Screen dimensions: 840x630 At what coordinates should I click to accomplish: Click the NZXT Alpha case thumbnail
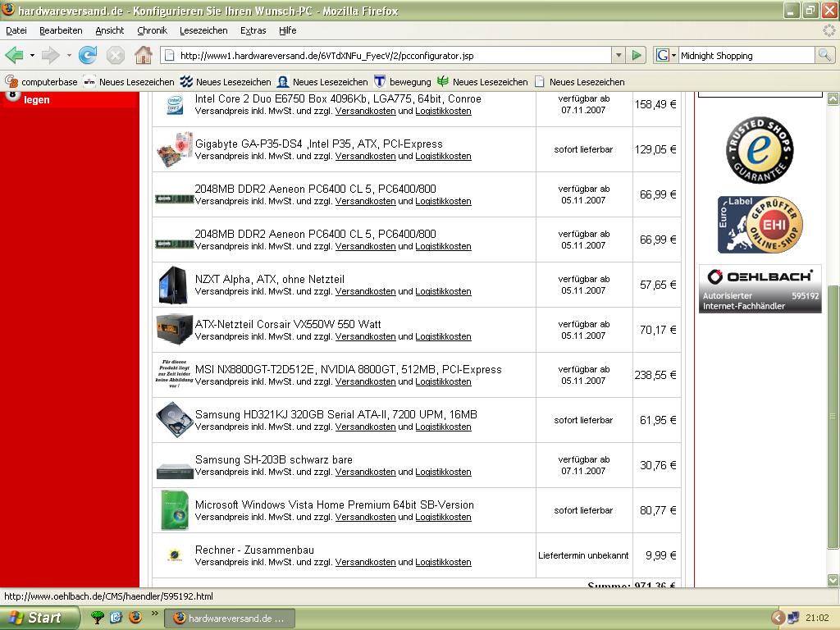(x=173, y=285)
